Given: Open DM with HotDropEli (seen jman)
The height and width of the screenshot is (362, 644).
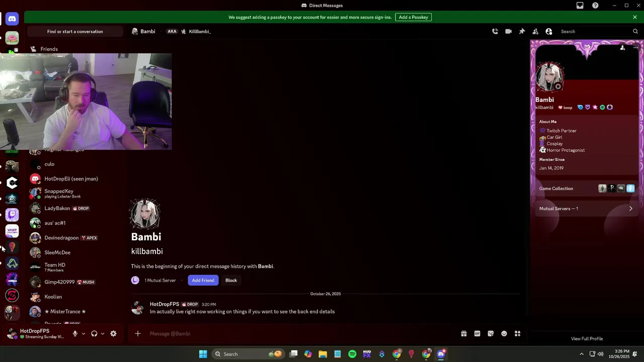Looking at the screenshot, I should tap(75, 178).
